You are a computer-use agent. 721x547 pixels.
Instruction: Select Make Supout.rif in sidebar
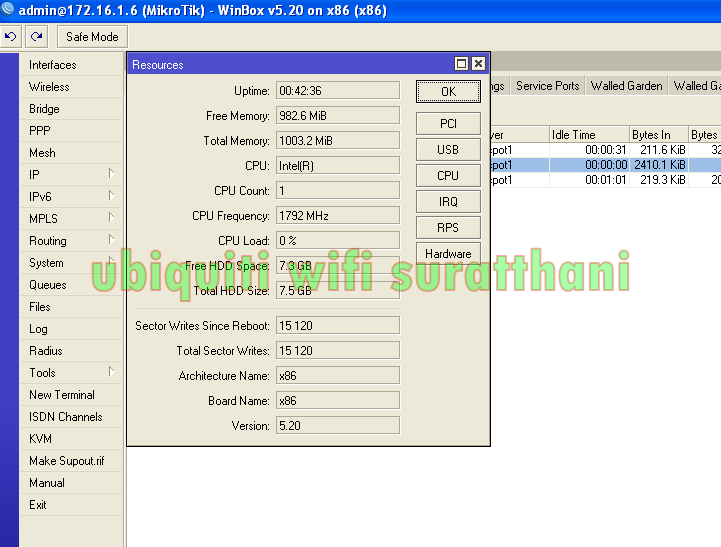pos(71,461)
